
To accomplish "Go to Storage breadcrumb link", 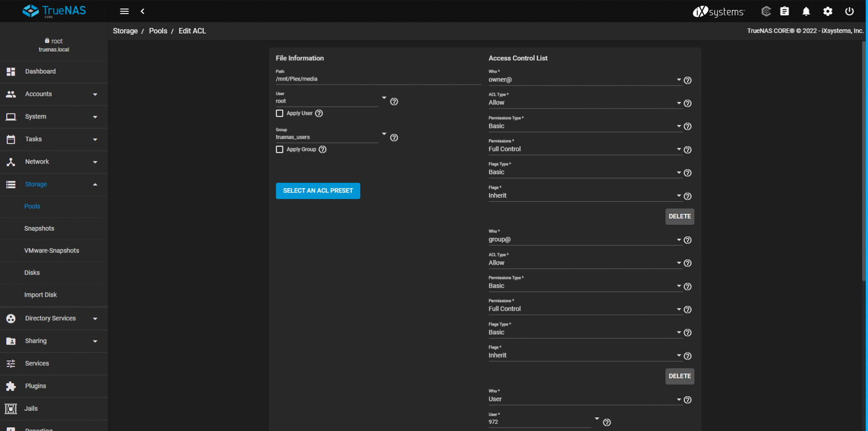I will coord(125,31).
